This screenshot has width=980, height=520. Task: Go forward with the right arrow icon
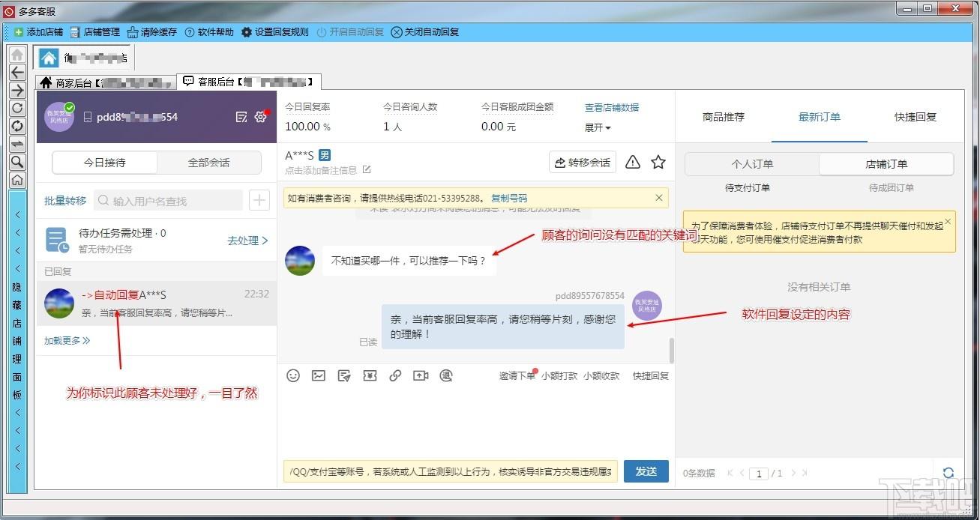click(x=17, y=91)
